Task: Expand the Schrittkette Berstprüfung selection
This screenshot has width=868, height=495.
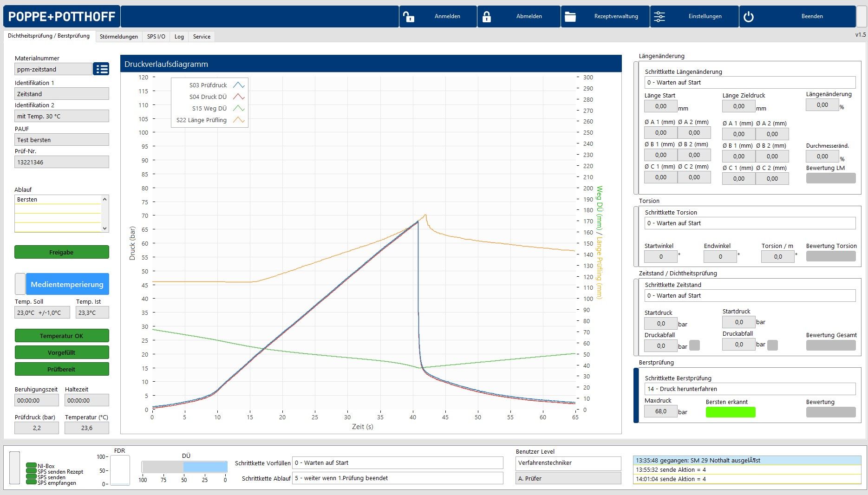Action: pyautogui.click(x=750, y=389)
